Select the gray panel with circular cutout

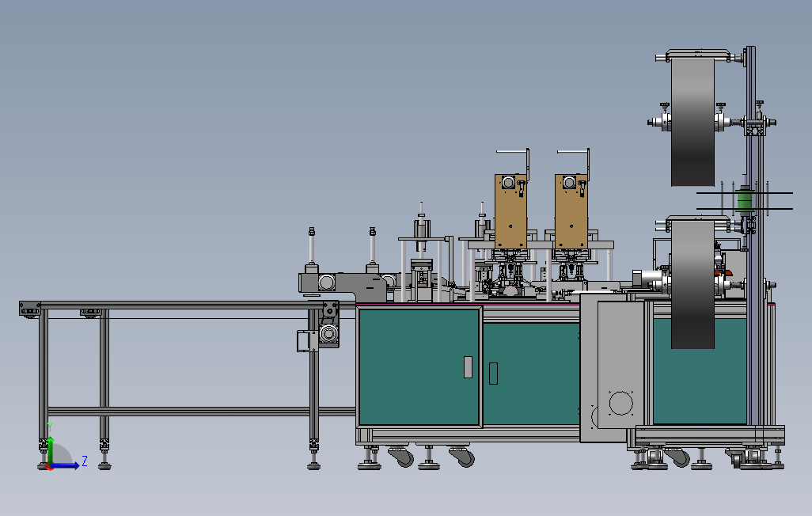[x=620, y=365]
